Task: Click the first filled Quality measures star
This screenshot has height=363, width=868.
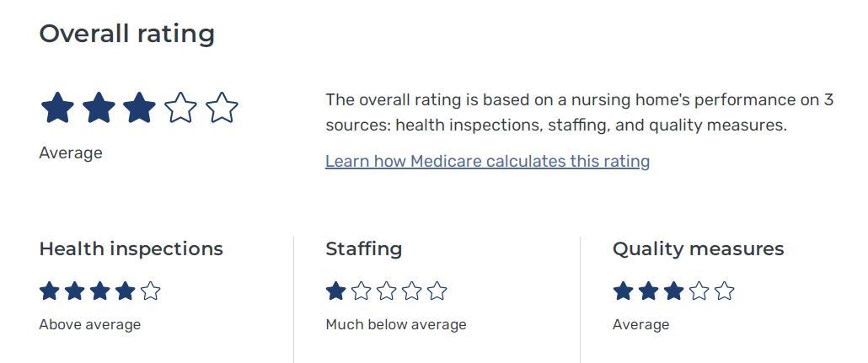Action: click(623, 291)
